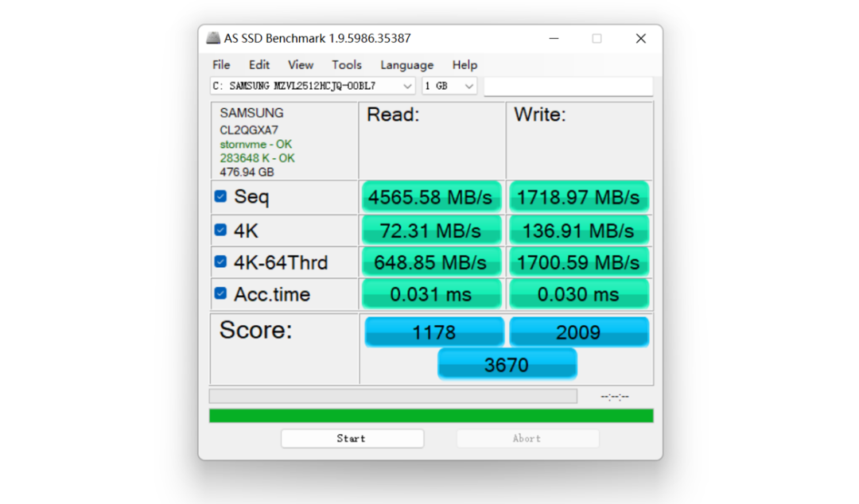Click the gray progress bar above green one

pyautogui.click(x=394, y=396)
